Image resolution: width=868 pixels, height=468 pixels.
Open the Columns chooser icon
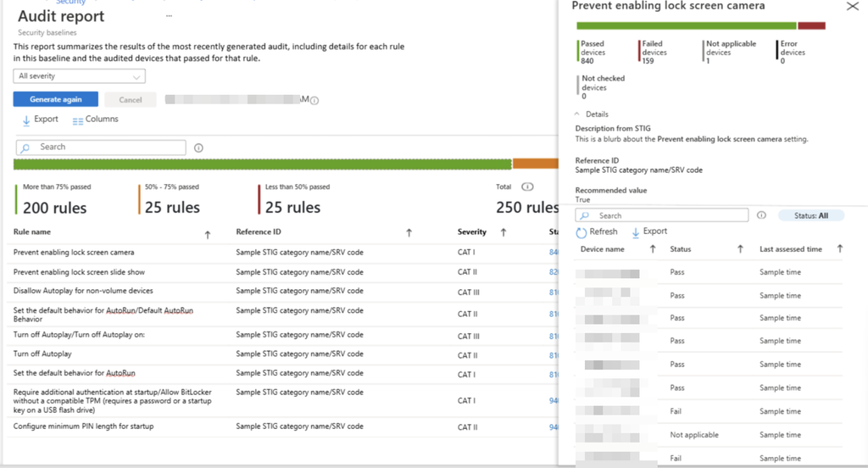click(x=78, y=120)
